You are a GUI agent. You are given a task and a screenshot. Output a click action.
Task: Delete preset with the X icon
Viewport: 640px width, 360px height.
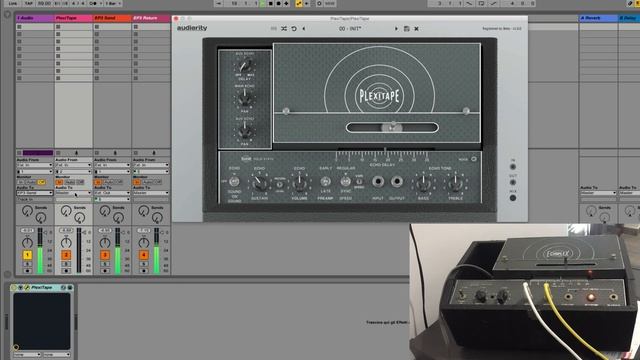[416, 29]
